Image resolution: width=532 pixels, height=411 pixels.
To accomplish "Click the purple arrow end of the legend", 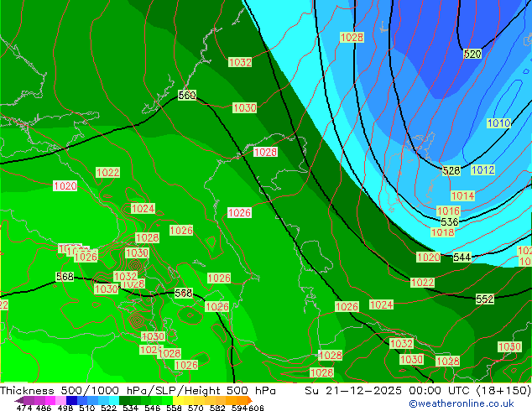I will click(x=19, y=400).
